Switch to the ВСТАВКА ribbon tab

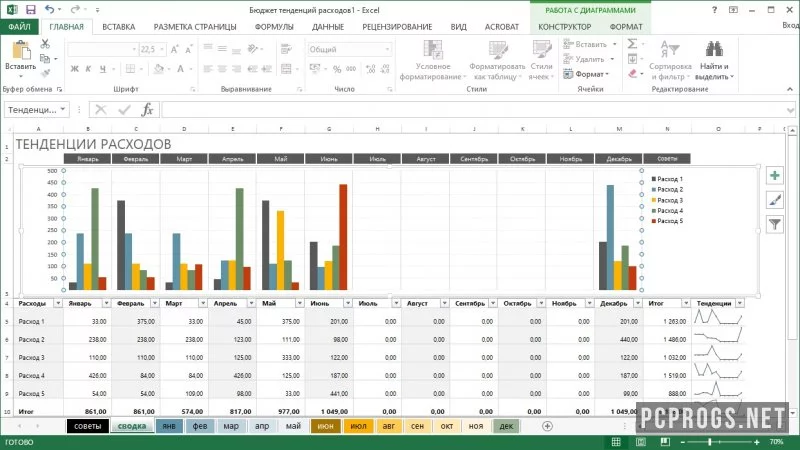click(118, 27)
